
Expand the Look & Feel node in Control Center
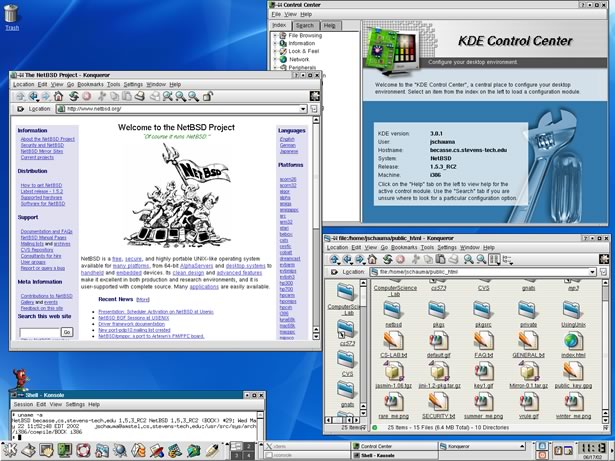point(277,52)
